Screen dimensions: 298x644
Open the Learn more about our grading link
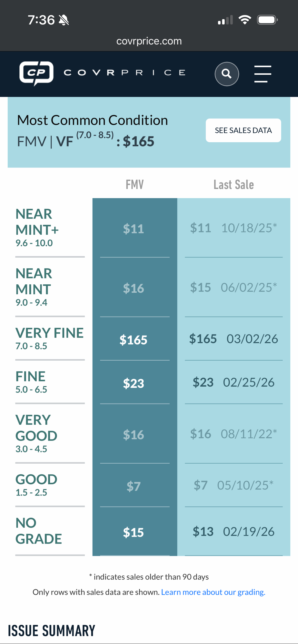213,592
